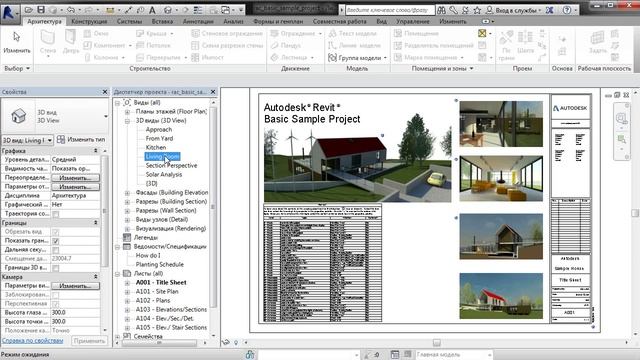Enable the Границы 3D в... checkbox
Screen dimensions: 640x360
click(56, 268)
